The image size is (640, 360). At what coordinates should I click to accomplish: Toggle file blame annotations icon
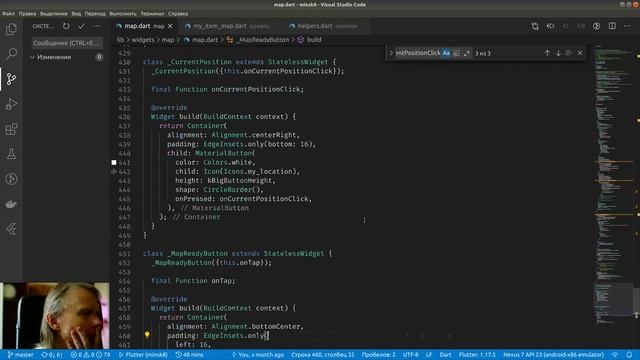pyautogui.click(x=596, y=26)
